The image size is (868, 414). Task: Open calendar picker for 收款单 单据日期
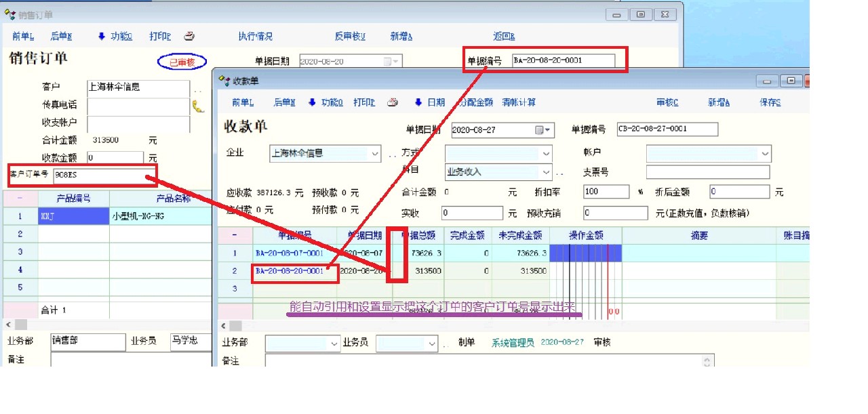(540, 130)
